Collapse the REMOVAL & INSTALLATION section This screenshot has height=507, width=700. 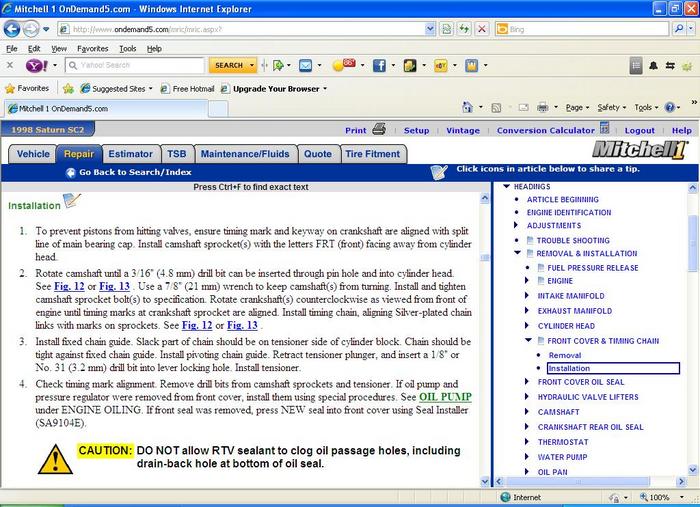[x=518, y=253]
